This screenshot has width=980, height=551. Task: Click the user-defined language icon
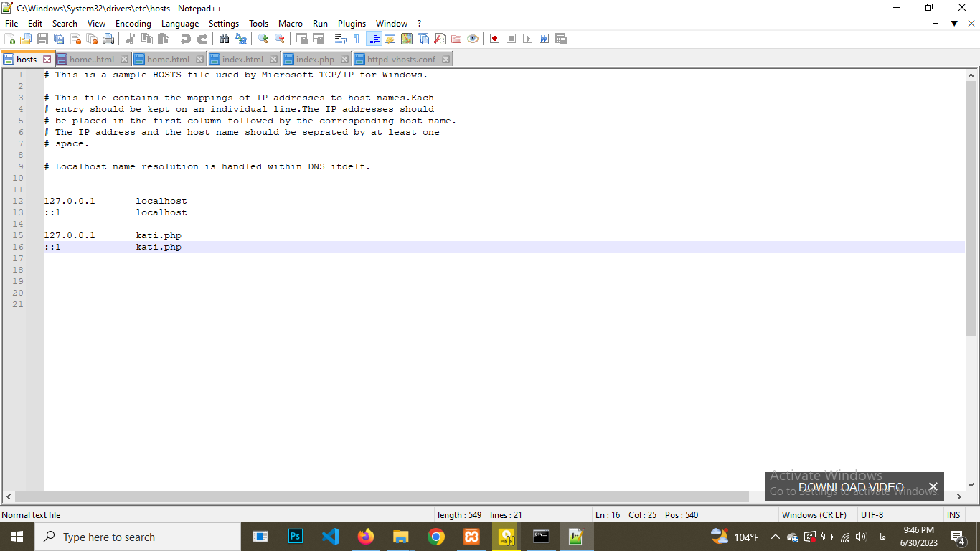point(390,39)
